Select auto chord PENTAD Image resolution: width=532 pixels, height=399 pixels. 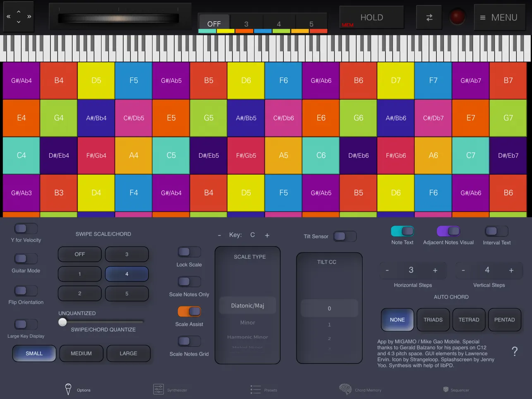pyautogui.click(x=505, y=320)
